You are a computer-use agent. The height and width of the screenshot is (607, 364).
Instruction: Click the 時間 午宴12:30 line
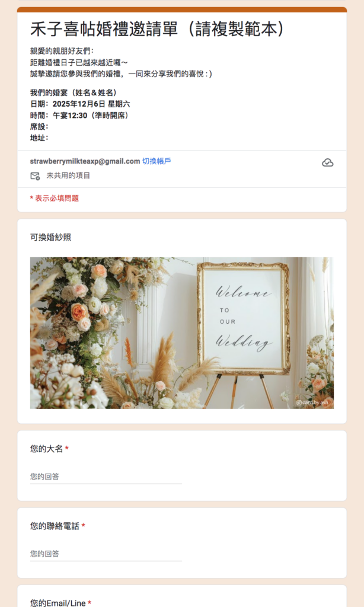(x=80, y=116)
